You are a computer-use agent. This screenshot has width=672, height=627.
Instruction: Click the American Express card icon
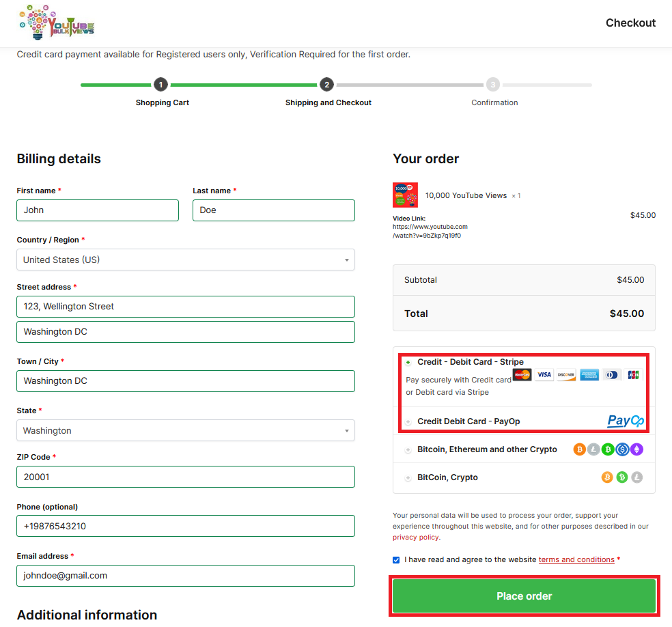pyautogui.click(x=589, y=374)
